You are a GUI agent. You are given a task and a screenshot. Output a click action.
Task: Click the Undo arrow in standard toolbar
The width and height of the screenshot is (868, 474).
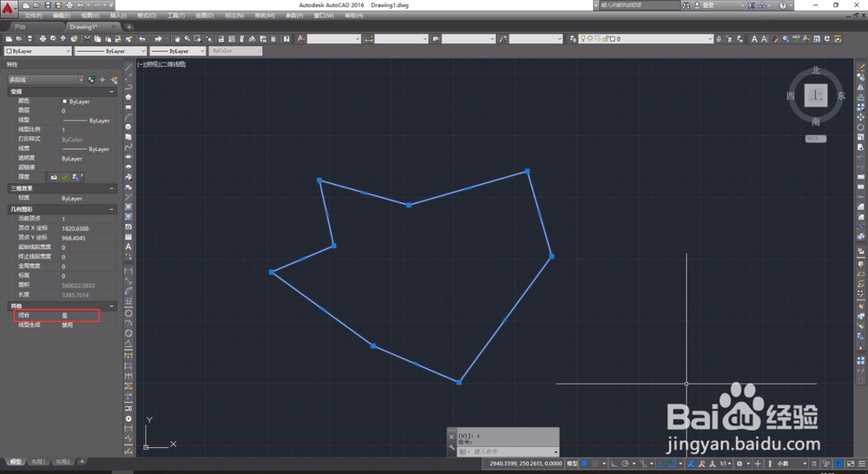(x=141, y=39)
